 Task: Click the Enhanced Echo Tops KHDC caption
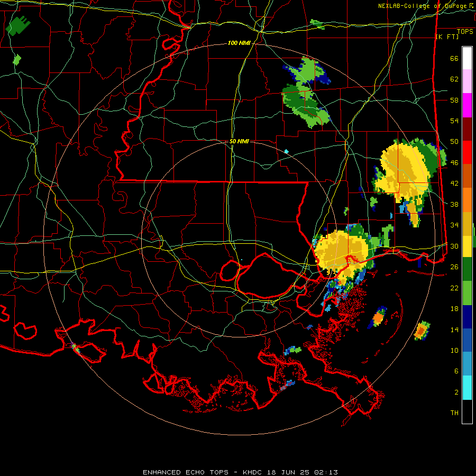point(240,472)
